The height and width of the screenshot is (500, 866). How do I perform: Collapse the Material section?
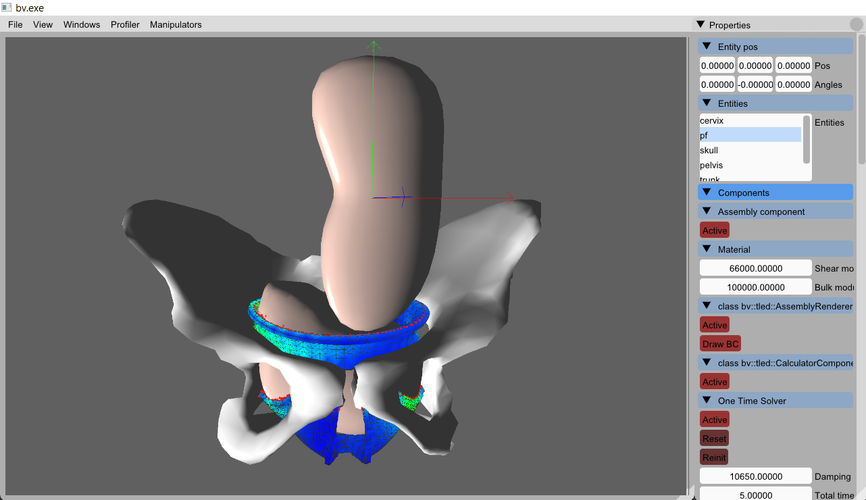coord(707,249)
